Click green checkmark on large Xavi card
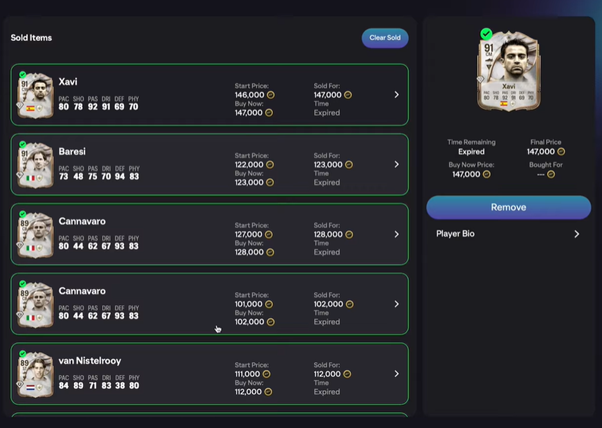Viewport: 602px width, 428px height. 486,34
